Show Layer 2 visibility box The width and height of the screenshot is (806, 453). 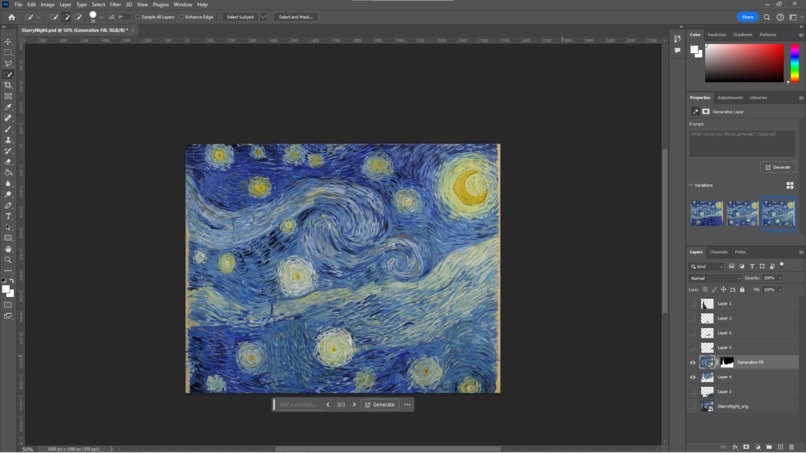click(692, 318)
